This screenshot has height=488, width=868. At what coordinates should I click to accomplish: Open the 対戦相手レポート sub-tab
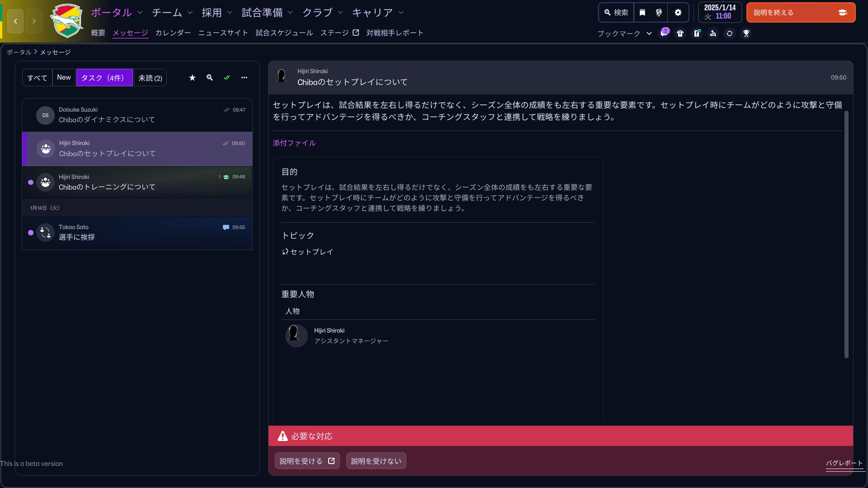click(395, 33)
